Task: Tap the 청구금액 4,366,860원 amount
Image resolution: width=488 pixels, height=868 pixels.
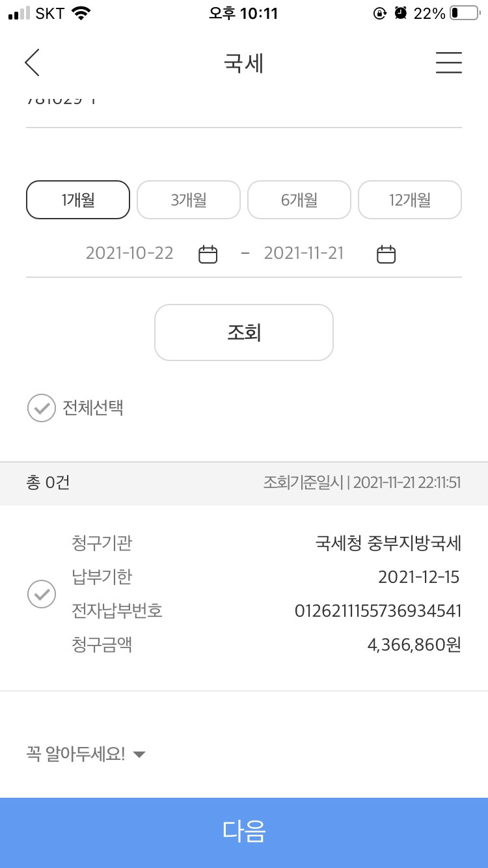Action: click(414, 645)
